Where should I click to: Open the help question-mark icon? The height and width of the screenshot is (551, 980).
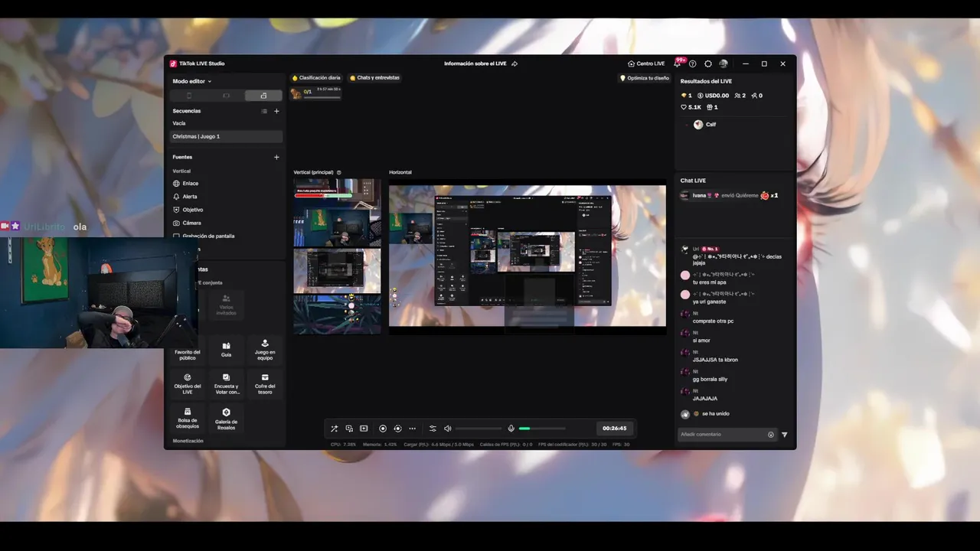692,64
